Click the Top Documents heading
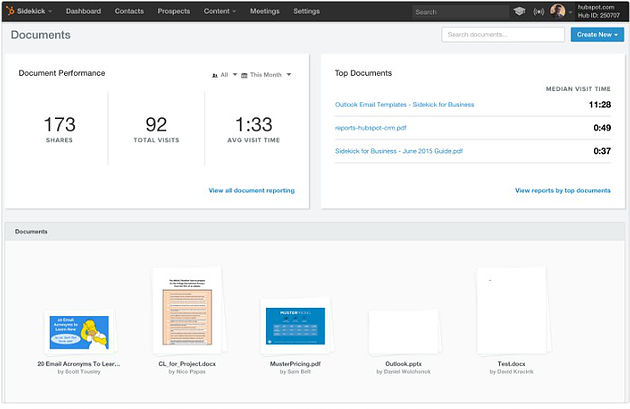630x409 pixels. click(x=363, y=73)
